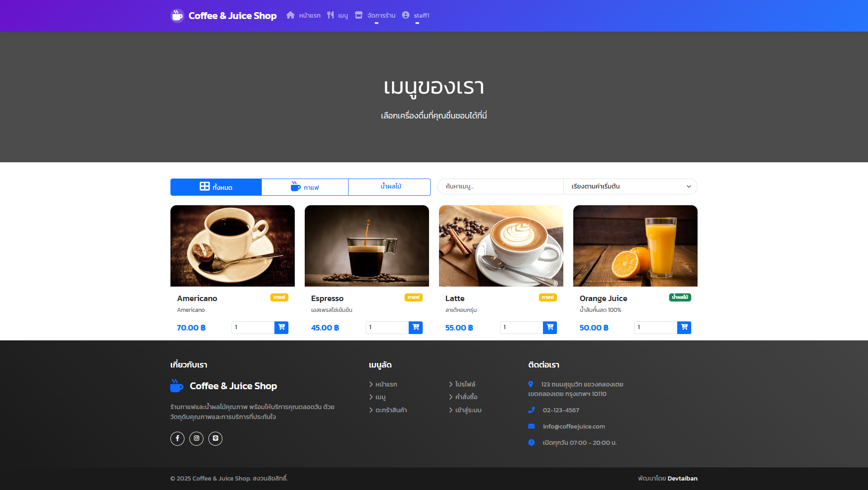This screenshot has width=868, height=490.
Task: Click the info@coffeejuice.com email link
Action: (574, 426)
